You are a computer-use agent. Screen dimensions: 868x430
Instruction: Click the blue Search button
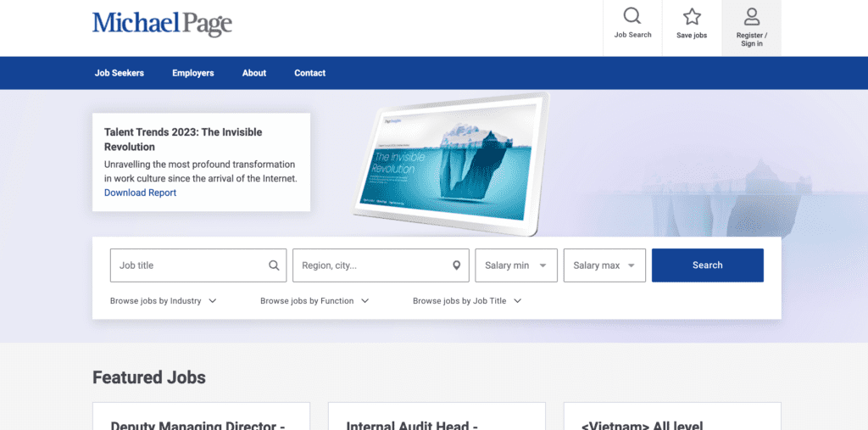(x=708, y=265)
